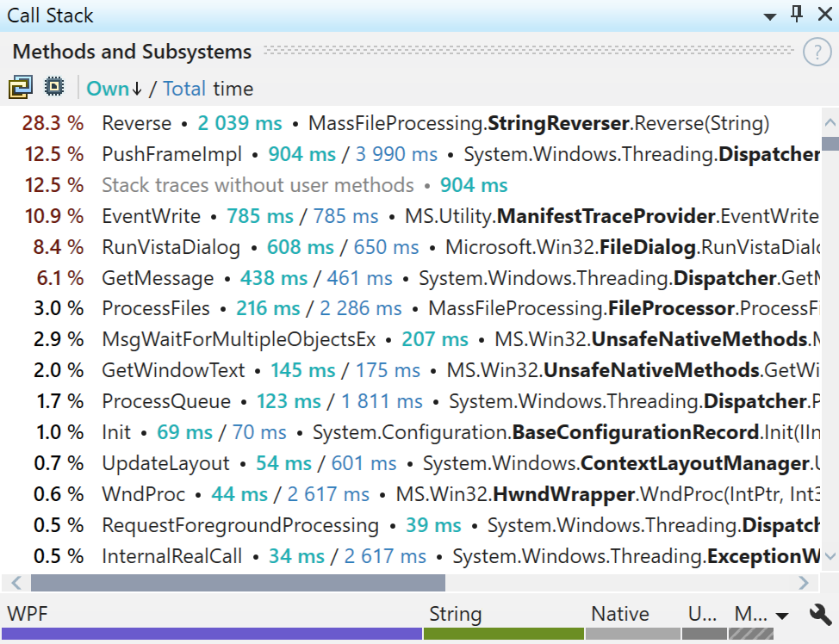This screenshot has width=839, height=644.
Task: Toggle the chip-shaped icon in the toolbar
Action: (54, 87)
